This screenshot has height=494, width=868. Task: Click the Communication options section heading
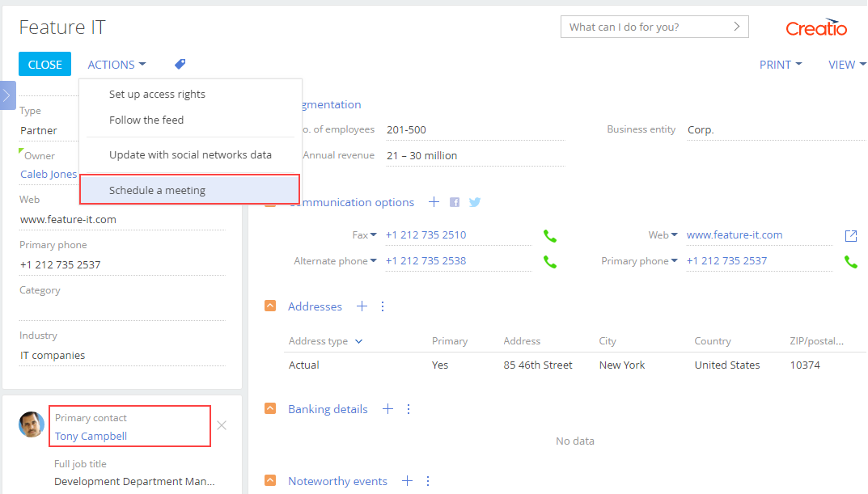[352, 202]
